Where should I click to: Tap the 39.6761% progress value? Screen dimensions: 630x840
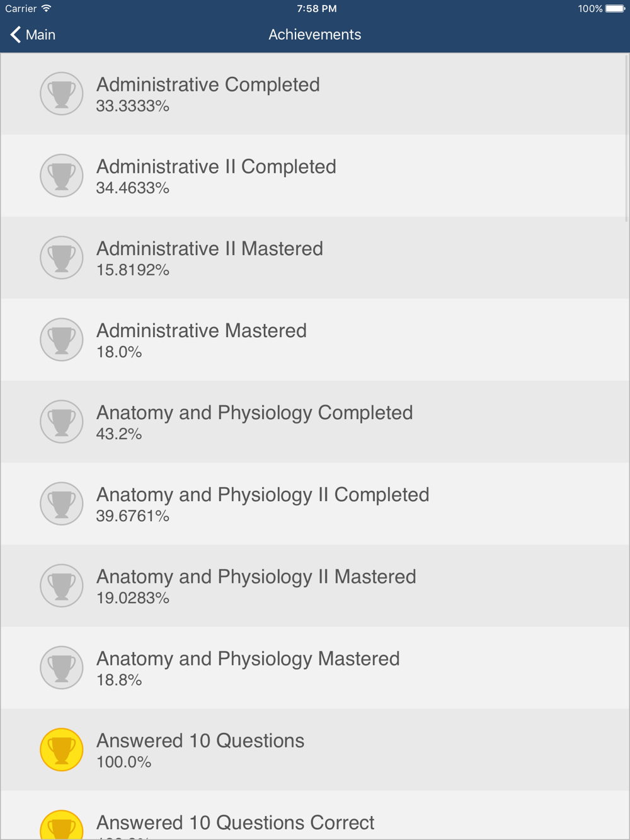(133, 516)
